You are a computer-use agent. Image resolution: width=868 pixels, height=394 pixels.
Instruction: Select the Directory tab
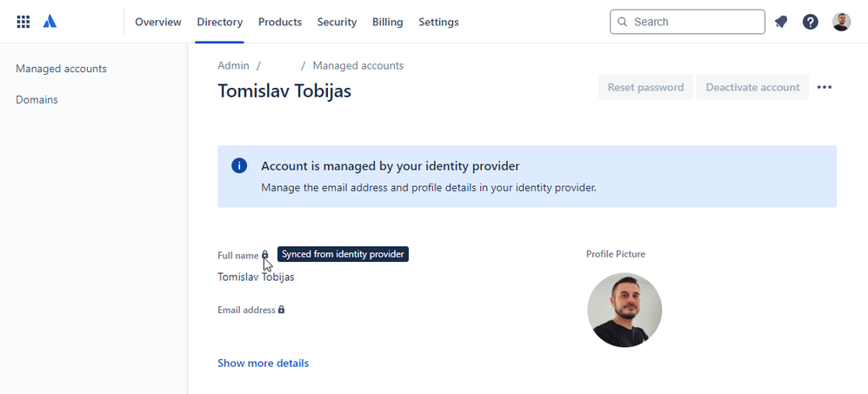220,22
